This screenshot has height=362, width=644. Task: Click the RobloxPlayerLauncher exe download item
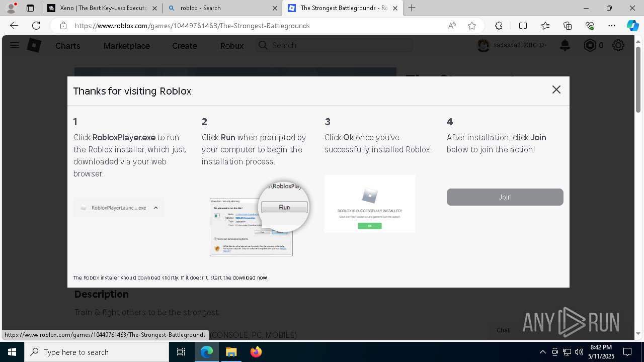tap(119, 208)
